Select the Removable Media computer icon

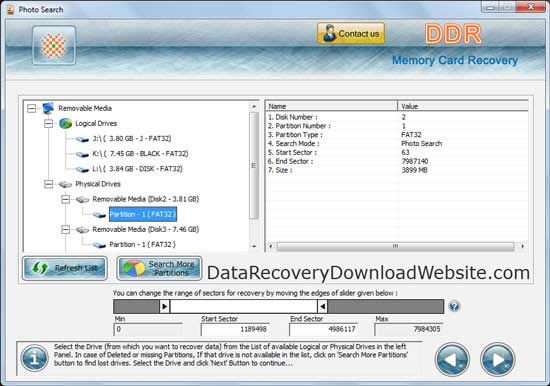coord(48,108)
